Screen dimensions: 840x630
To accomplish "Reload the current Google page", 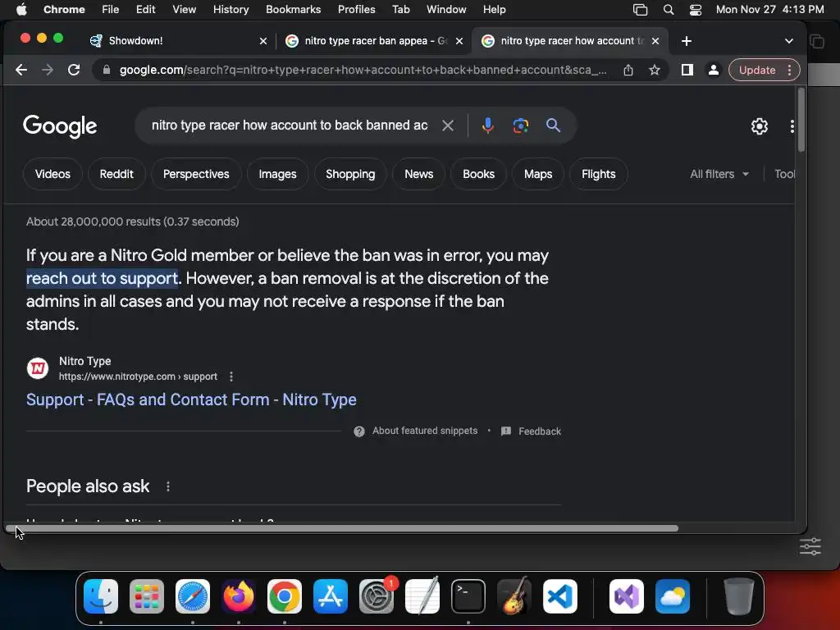I will [x=74, y=70].
